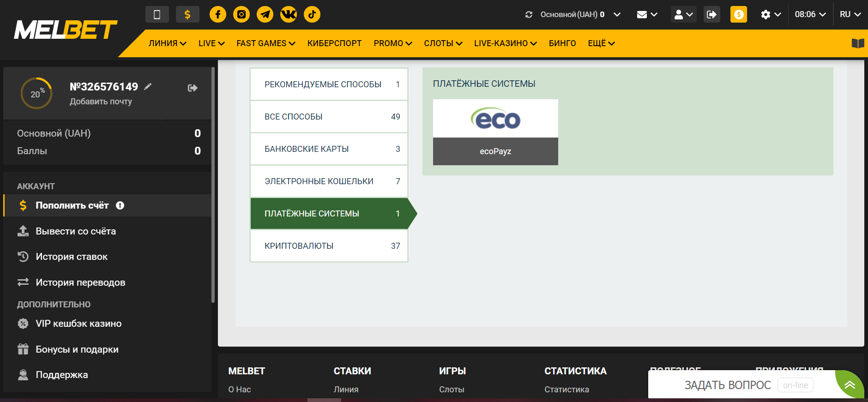
Task: Choose the ecoPayz payment method
Action: tap(495, 132)
